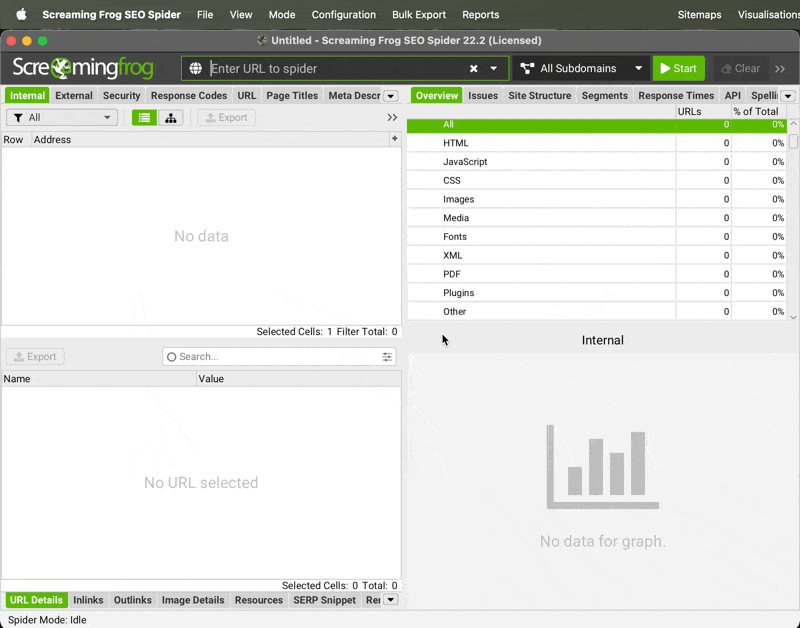Open the Bulk Export menu
This screenshot has height=628, width=800.
click(x=419, y=15)
